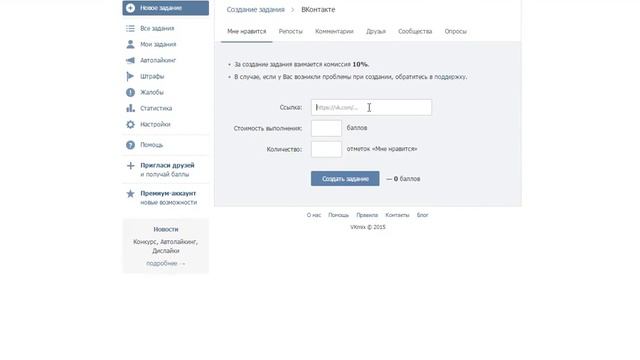Click the Новости heading
This screenshot has width=640, height=360.
166,229
